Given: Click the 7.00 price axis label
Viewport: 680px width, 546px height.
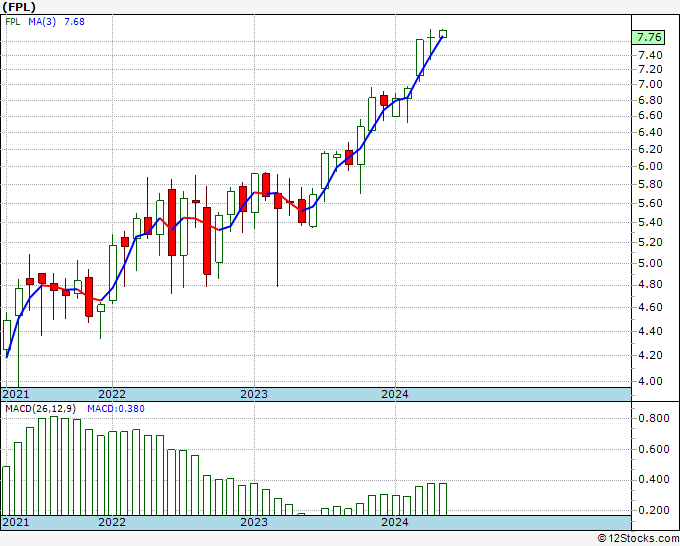Looking at the screenshot, I should click(650, 85).
